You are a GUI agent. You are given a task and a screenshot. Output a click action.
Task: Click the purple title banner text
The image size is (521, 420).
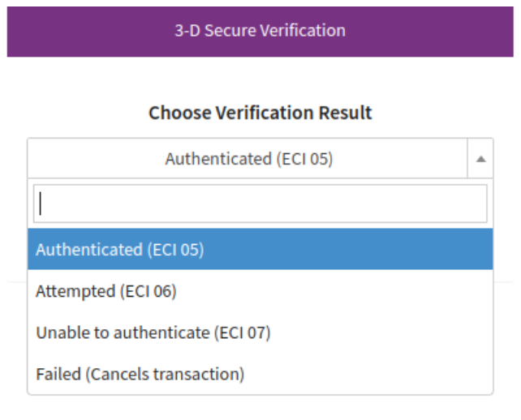click(x=260, y=31)
